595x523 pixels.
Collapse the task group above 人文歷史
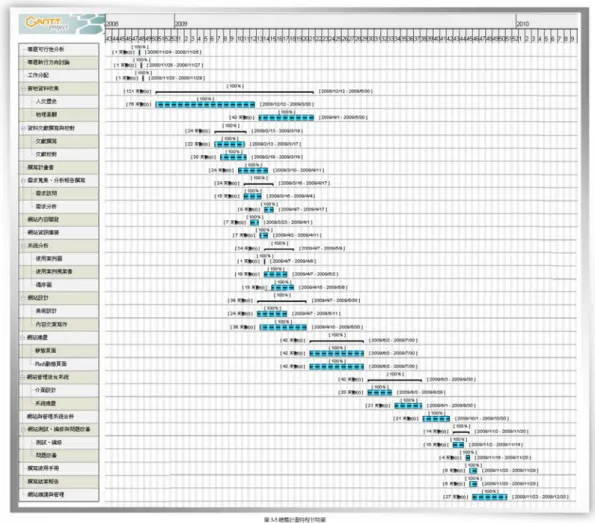coord(23,88)
